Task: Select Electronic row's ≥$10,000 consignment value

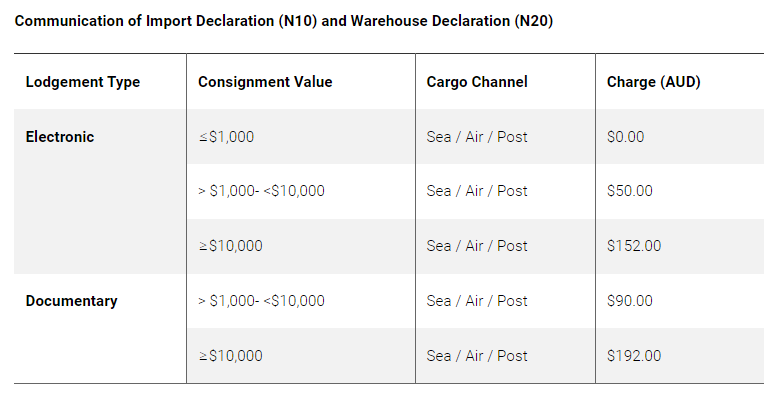Action: coord(230,246)
